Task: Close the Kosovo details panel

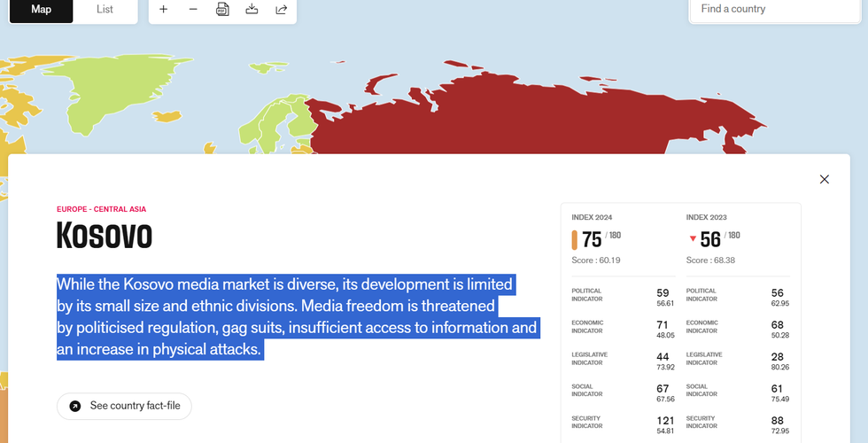Action: [824, 179]
